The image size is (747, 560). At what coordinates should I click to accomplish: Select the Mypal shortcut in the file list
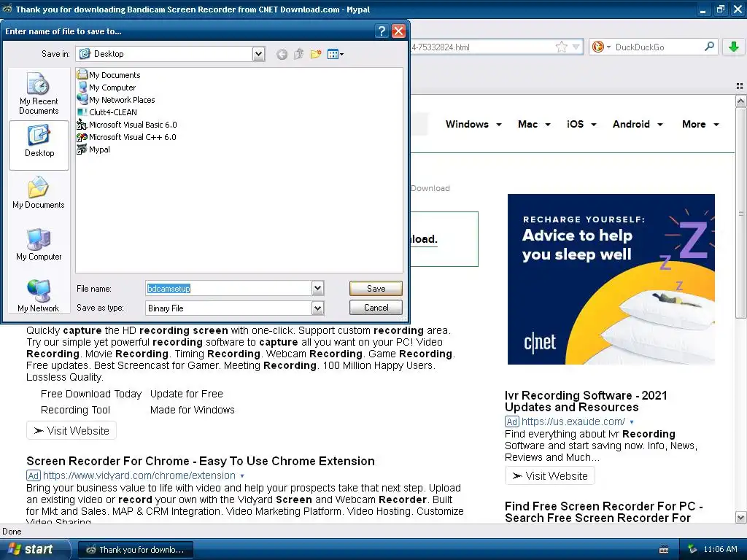click(x=94, y=149)
